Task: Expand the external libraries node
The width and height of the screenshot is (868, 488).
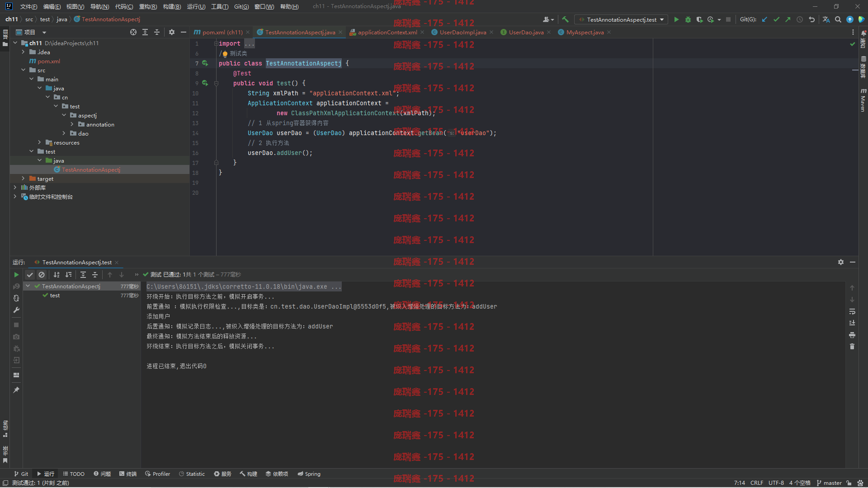Action: pos(15,188)
